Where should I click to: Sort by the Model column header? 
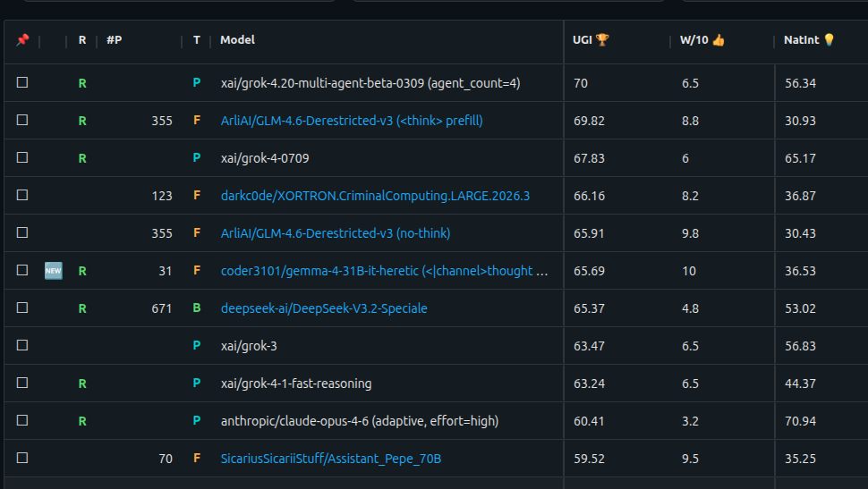237,40
